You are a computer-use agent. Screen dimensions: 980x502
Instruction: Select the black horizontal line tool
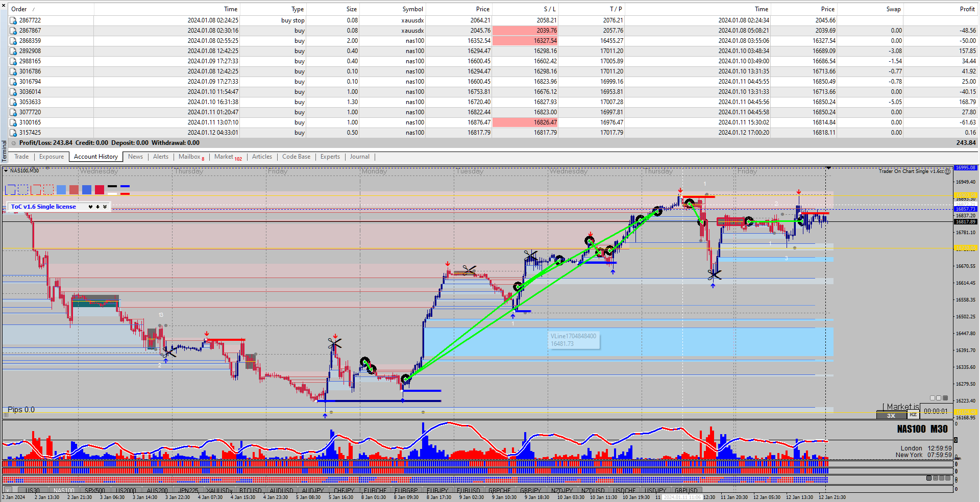(x=112, y=186)
